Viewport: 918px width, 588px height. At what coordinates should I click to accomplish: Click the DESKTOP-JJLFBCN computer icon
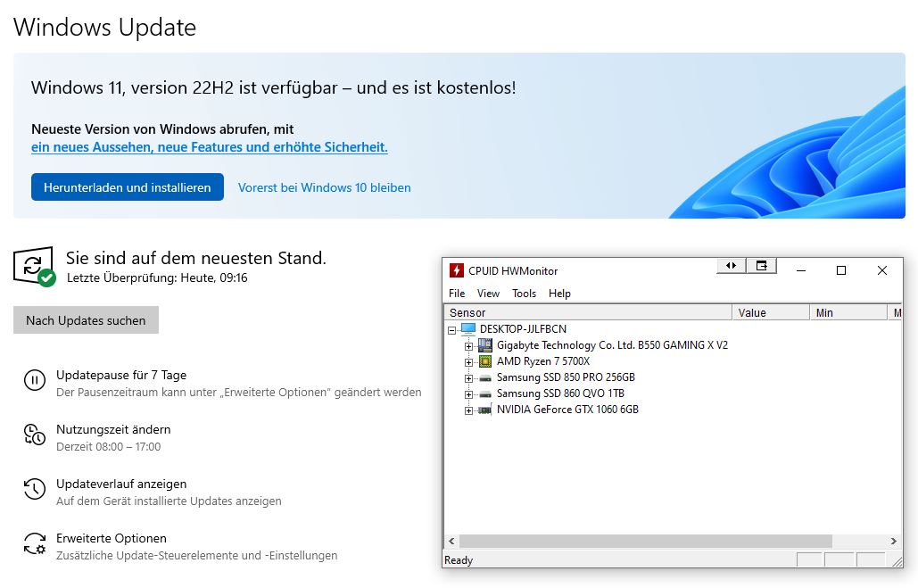pyautogui.click(x=468, y=328)
